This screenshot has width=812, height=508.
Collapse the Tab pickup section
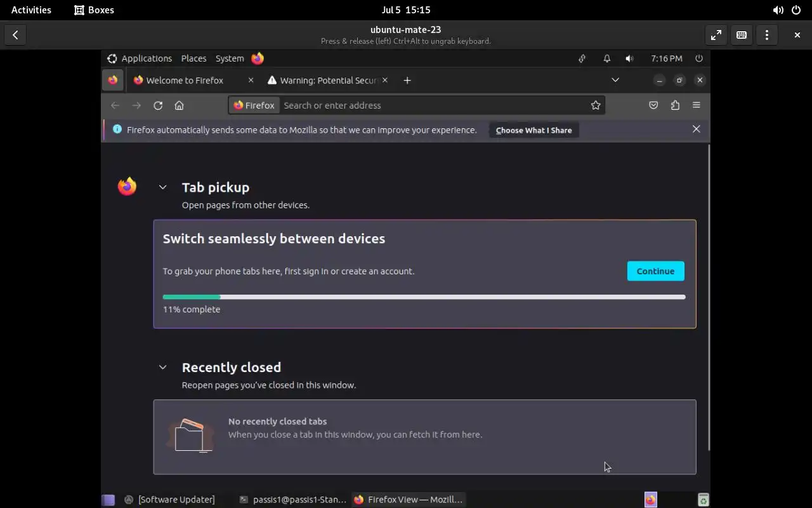(x=162, y=187)
